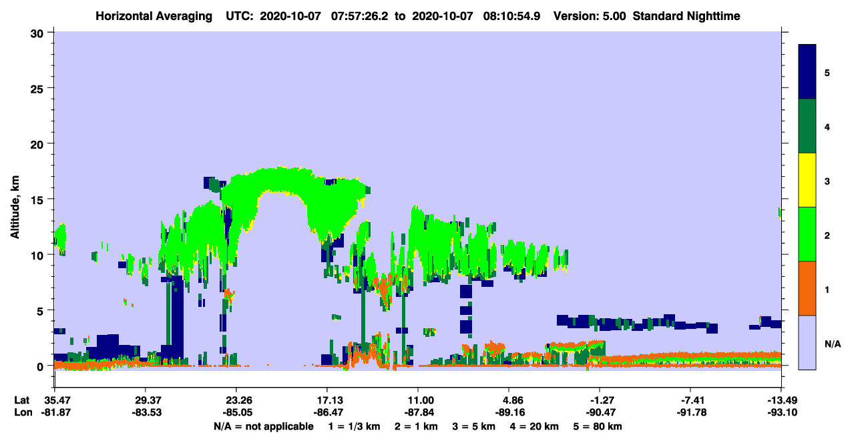Click the orange colorbar segment labeled 1
868x445 pixels.
point(807,288)
